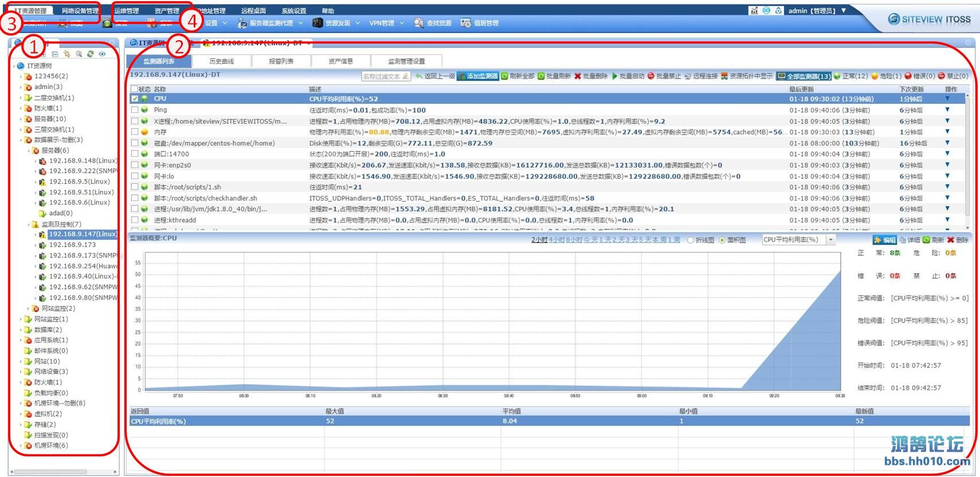Click the 刷新 button beside 详细
The image size is (980, 477).
[933, 240]
